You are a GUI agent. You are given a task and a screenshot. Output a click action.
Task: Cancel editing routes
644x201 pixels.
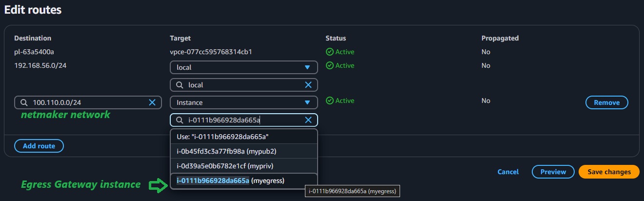[508, 172]
